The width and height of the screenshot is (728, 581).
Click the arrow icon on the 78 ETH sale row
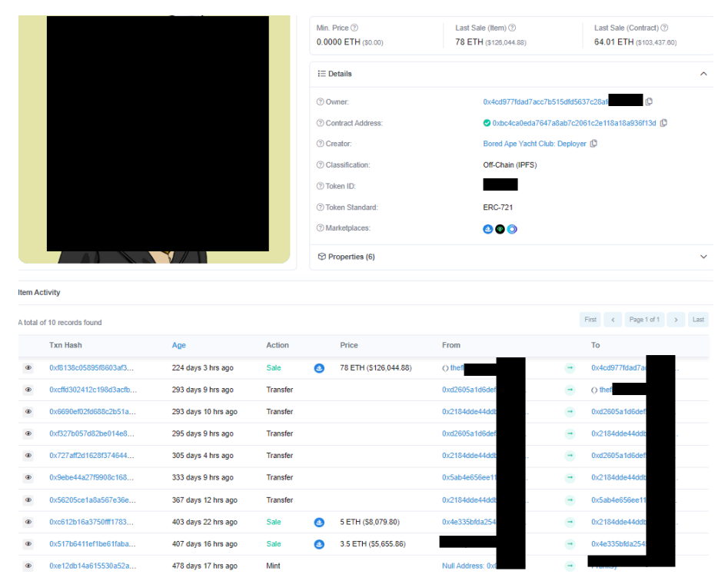[x=570, y=368]
